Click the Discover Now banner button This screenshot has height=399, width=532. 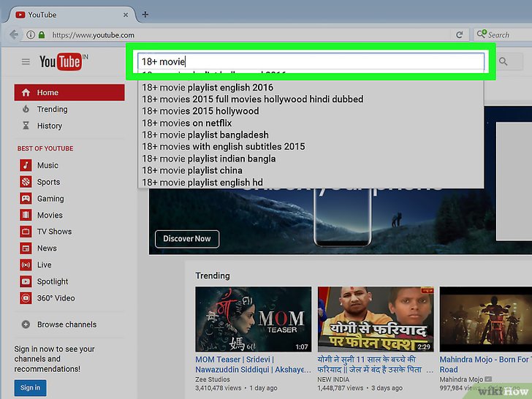pos(187,238)
